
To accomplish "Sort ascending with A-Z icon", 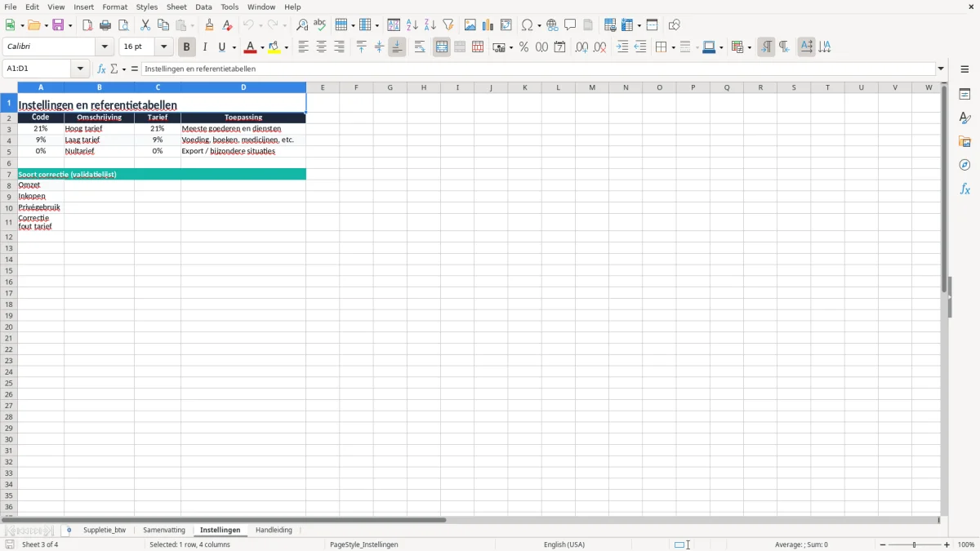I will [x=412, y=25].
